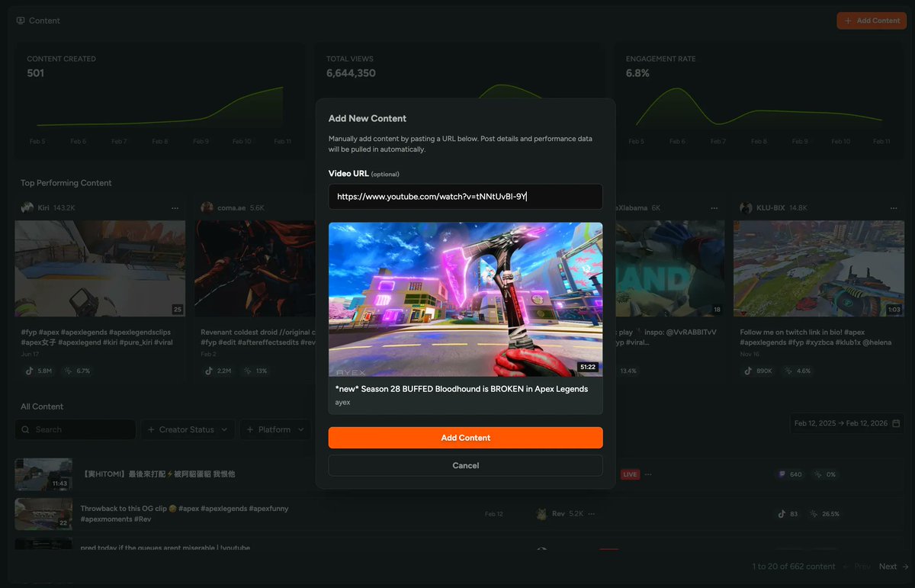Open the Creator Status dropdown

187,429
